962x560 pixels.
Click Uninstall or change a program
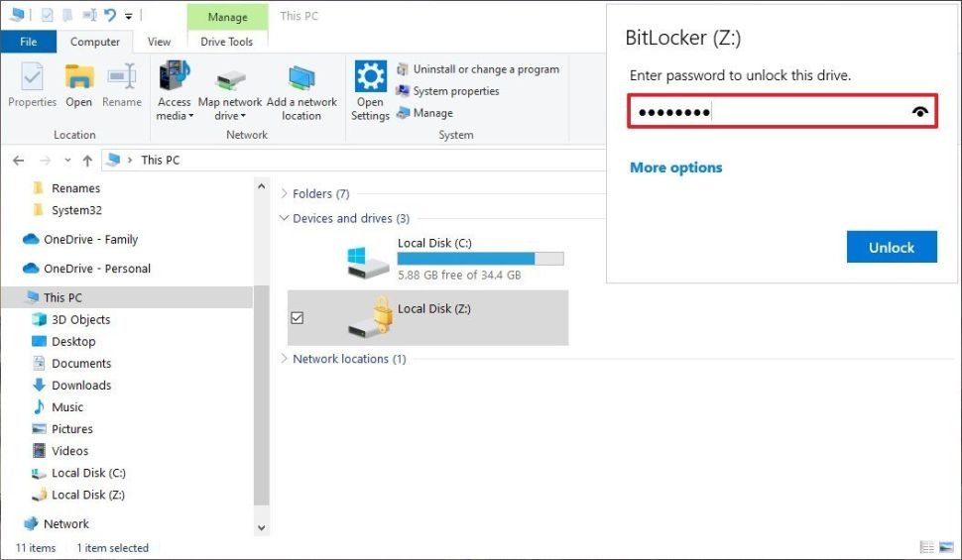click(479, 69)
